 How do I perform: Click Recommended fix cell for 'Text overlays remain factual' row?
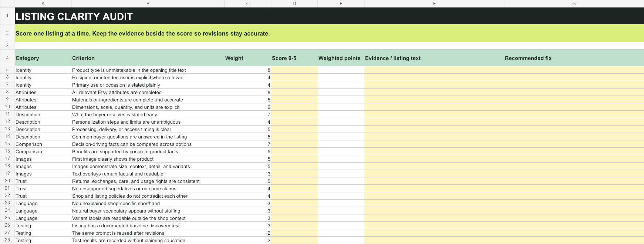pyautogui.click(x=574, y=174)
